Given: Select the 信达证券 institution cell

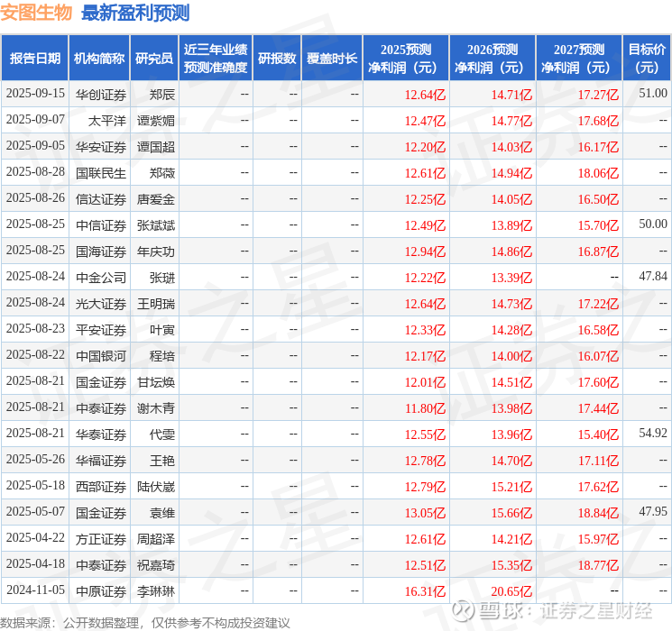Looking at the screenshot, I should pos(101,199).
